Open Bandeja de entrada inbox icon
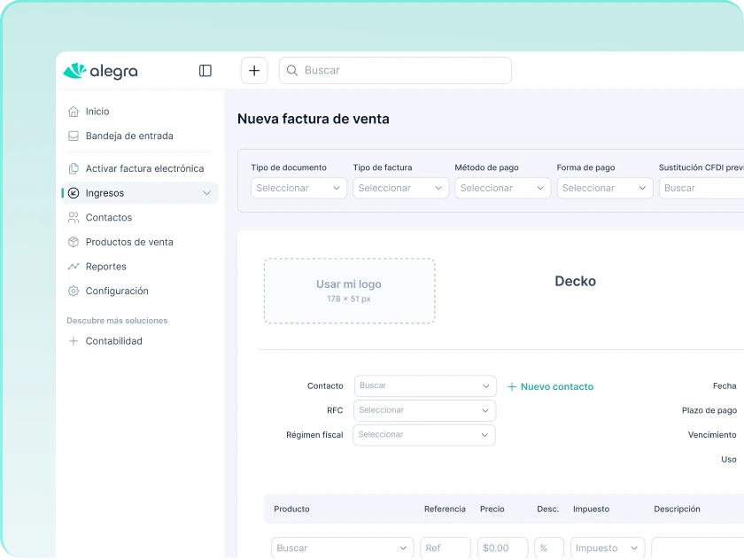The width and height of the screenshot is (744, 560). (x=74, y=136)
